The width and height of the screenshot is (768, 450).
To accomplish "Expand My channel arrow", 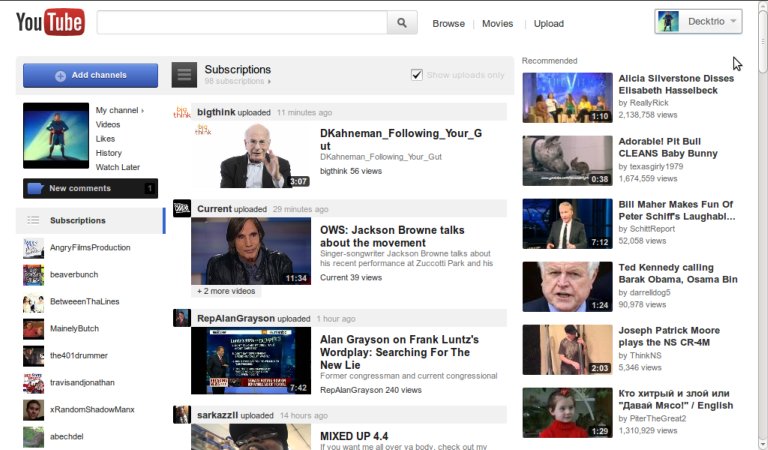I will tap(143, 111).
